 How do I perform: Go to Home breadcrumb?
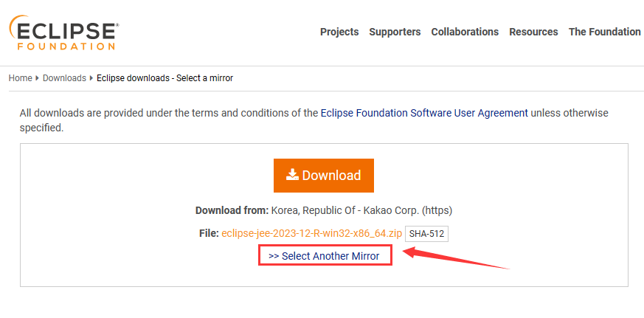20,78
